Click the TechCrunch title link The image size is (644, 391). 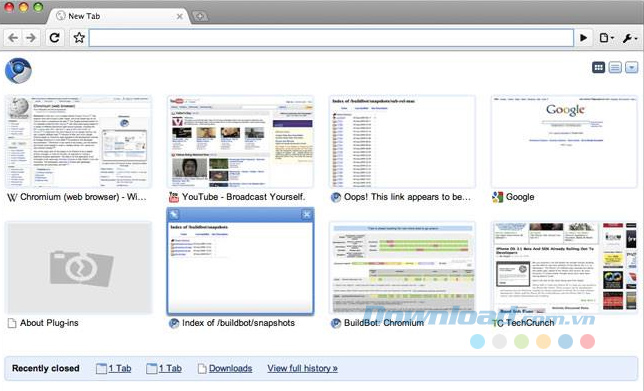[530, 323]
